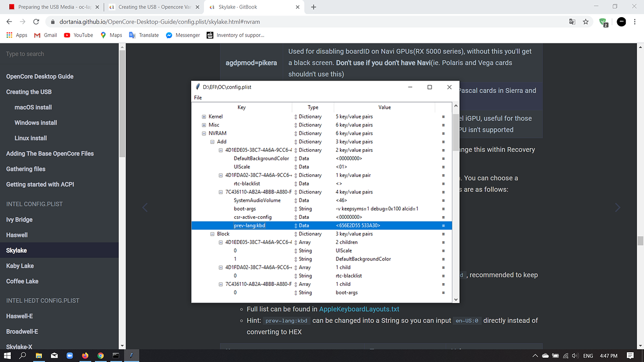Open the Mail app in taskbar

pos(54,356)
